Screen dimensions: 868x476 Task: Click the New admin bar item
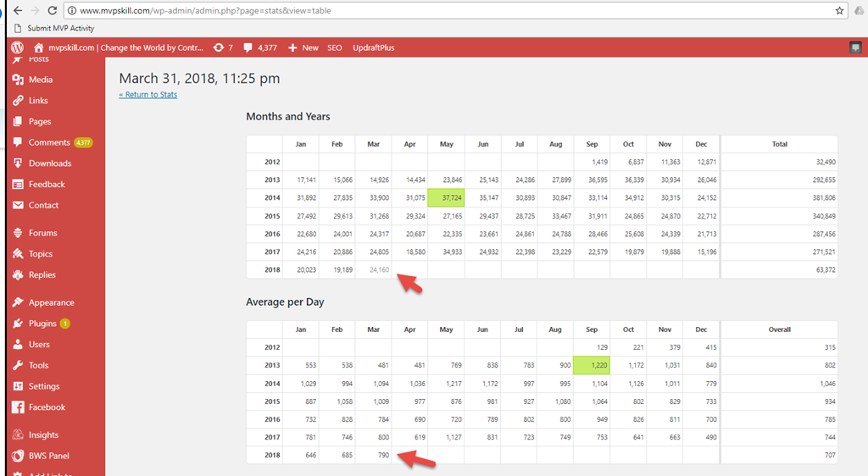coord(310,47)
